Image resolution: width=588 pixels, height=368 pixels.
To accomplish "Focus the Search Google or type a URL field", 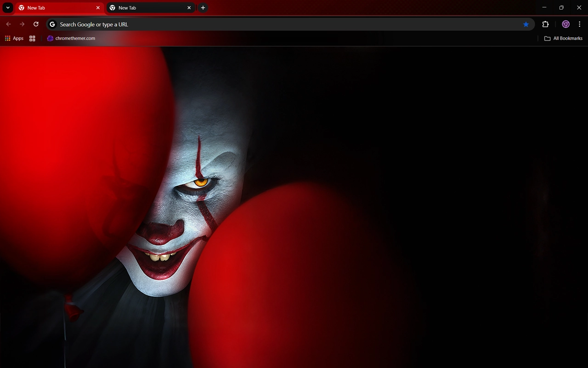I will (290, 24).
